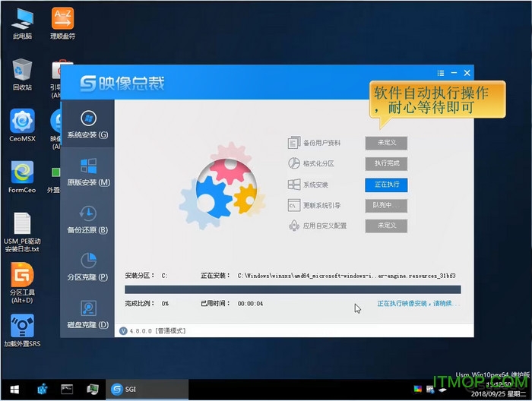Minimize the 映像总裁 window

click(x=454, y=73)
